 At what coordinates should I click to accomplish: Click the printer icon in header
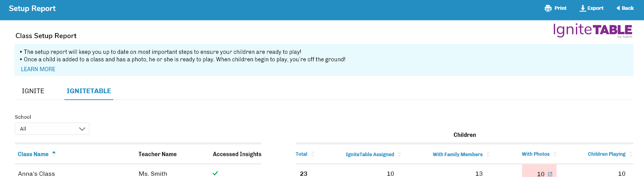tap(548, 8)
